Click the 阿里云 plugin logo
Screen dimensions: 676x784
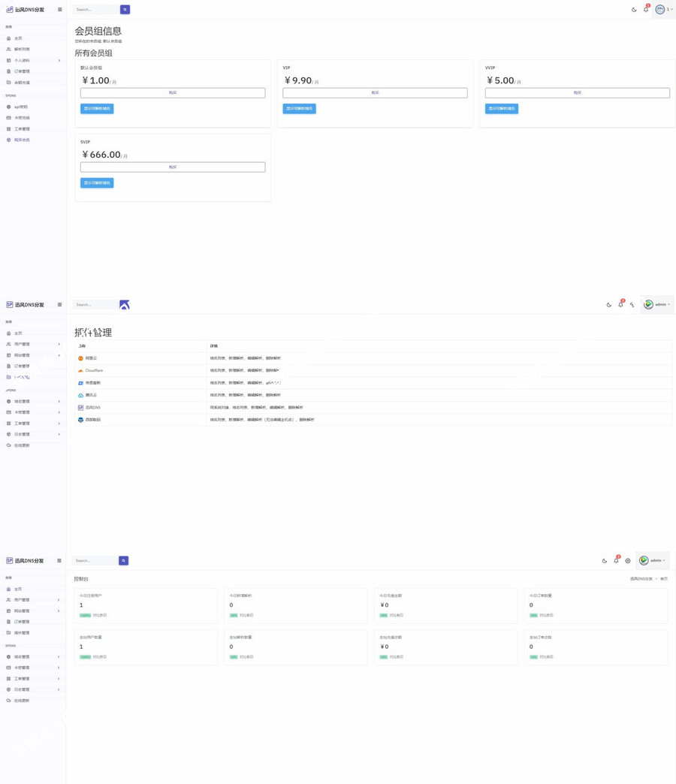[x=80, y=358]
